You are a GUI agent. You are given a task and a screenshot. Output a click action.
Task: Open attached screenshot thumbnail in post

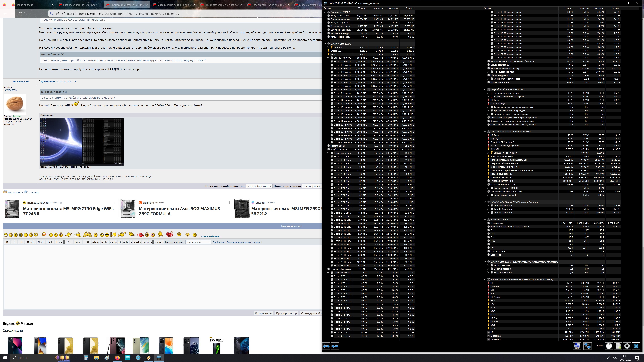pos(82,142)
